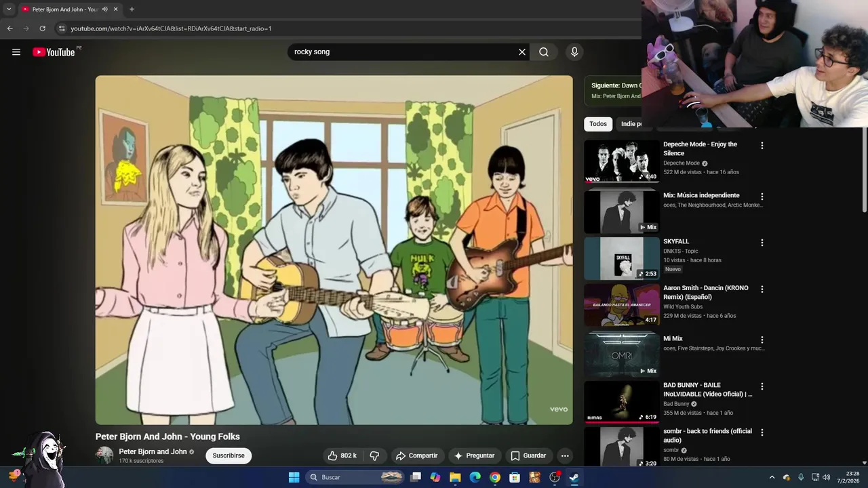Open options menu for Aaron Smith - Dancin
This screenshot has width=868, height=488.
click(762, 289)
